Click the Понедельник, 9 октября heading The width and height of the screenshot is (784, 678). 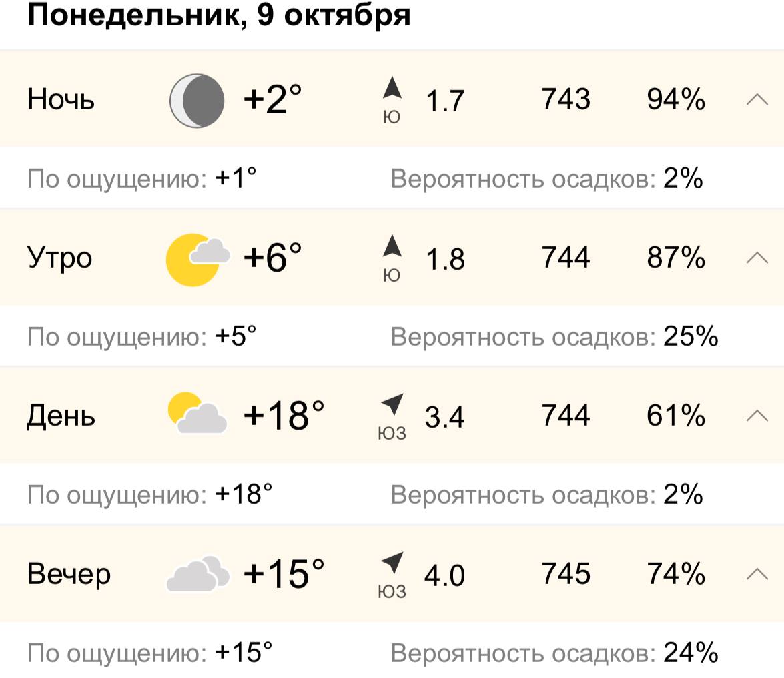[x=219, y=15]
